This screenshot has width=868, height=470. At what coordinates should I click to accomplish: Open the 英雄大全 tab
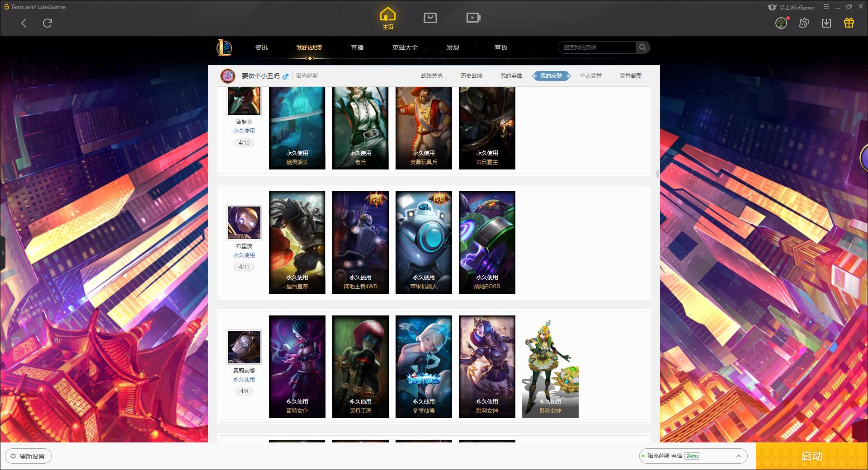pos(405,47)
